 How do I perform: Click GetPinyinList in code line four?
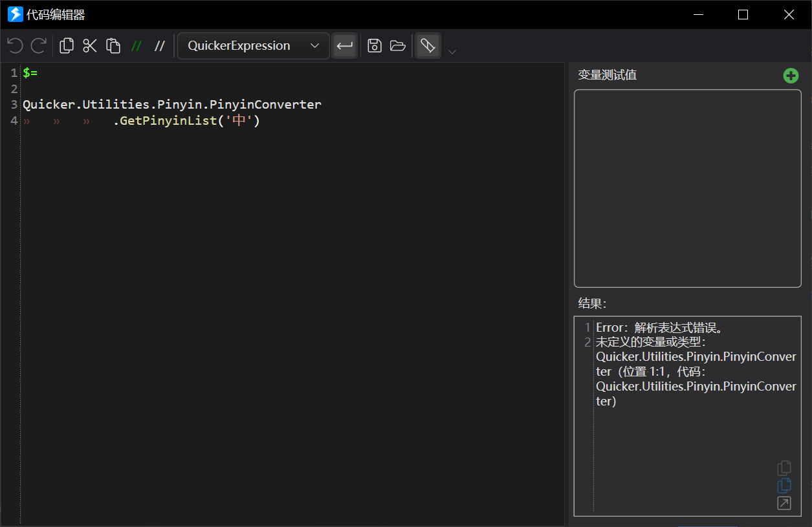pos(168,120)
